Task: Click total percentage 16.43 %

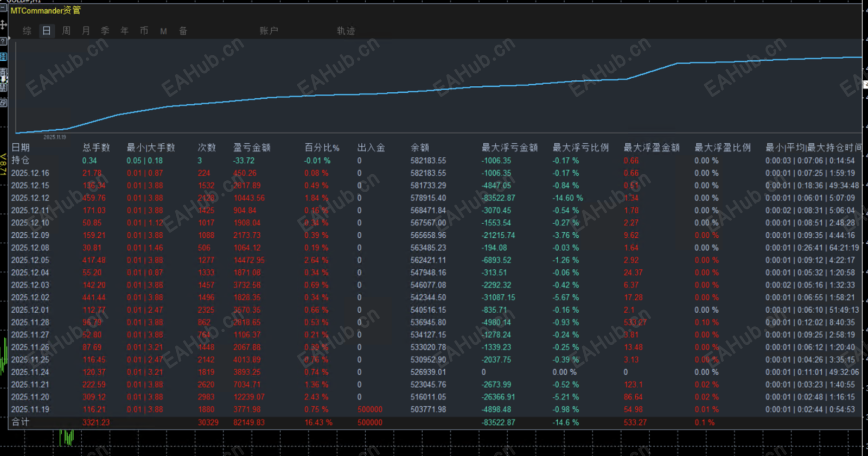Action: click(x=318, y=422)
